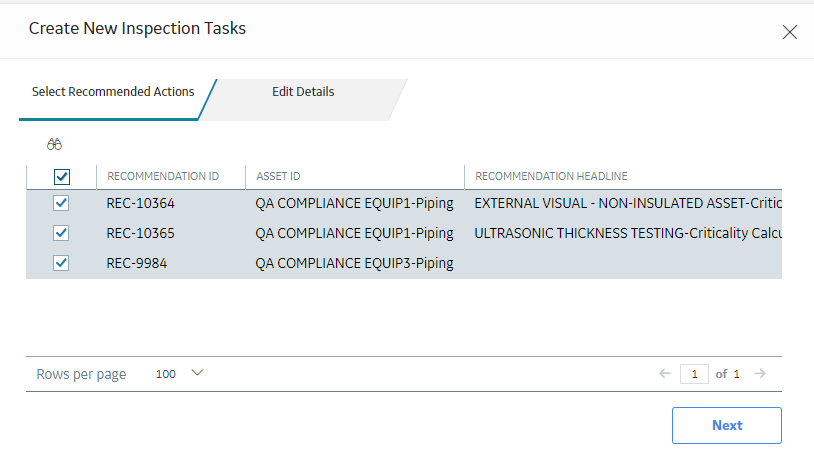
Task: Go to next page arrow
Action: (760, 373)
